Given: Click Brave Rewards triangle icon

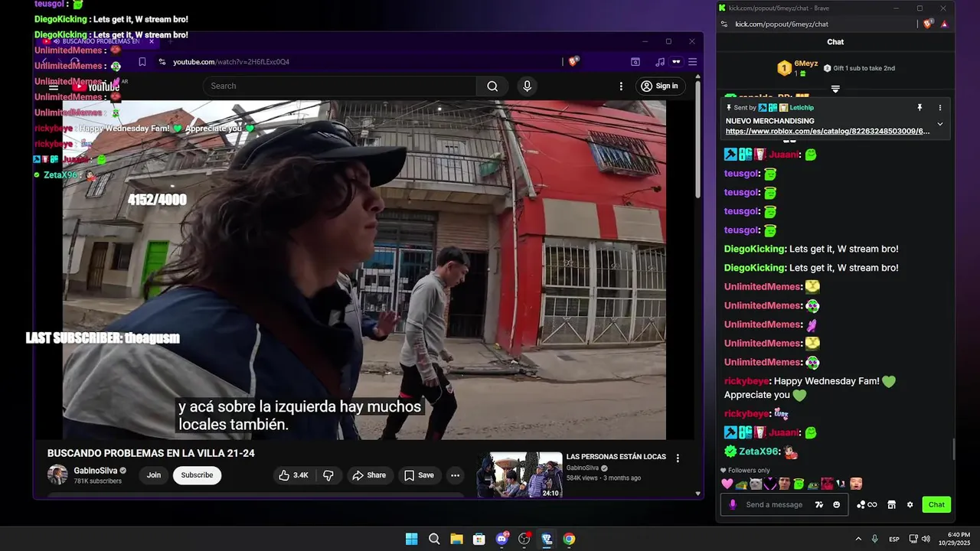Looking at the screenshot, I should [x=944, y=24].
